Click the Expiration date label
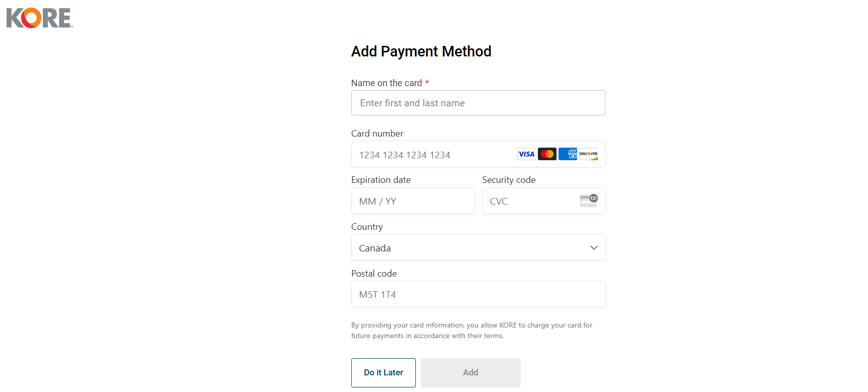Viewport: 868px width, 392px height. [381, 180]
